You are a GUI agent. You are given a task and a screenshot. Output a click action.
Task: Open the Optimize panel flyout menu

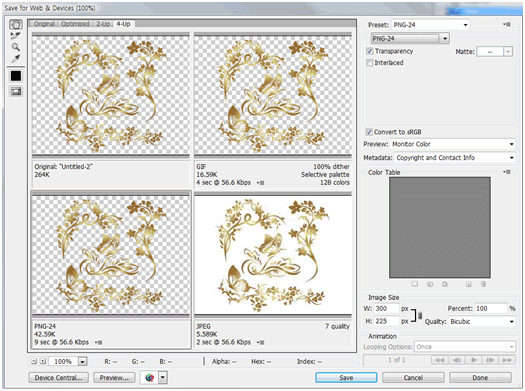pos(507,24)
